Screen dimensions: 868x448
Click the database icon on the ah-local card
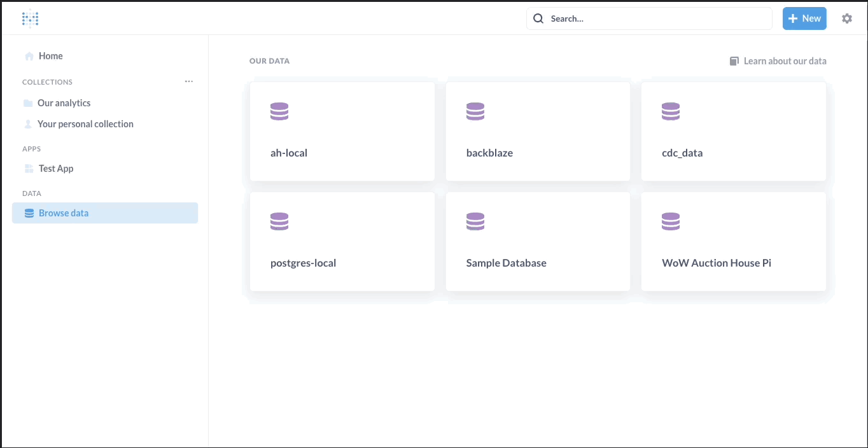(279, 111)
